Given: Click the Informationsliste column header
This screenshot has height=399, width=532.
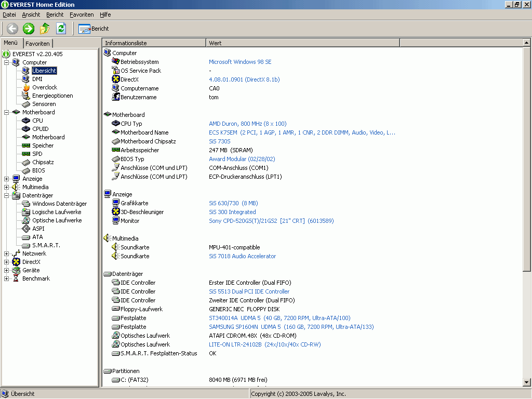Looking at the screenshot, I should [x=154, y=43].
